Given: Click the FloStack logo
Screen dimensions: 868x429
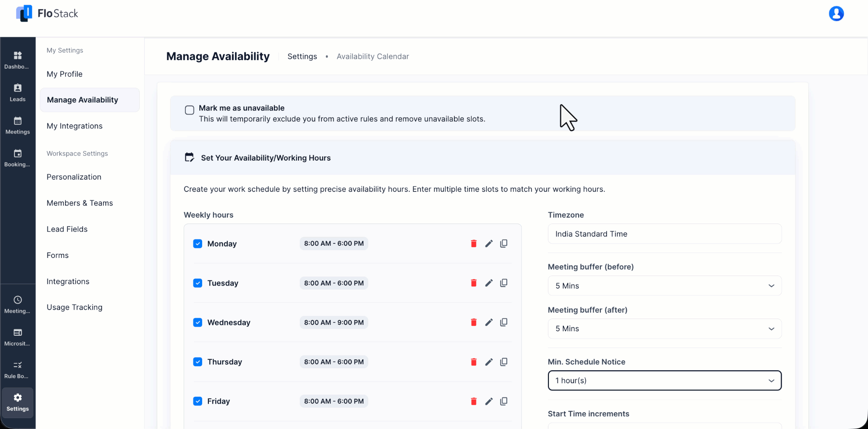Looking at the screenshot, I should pos(47,14).
